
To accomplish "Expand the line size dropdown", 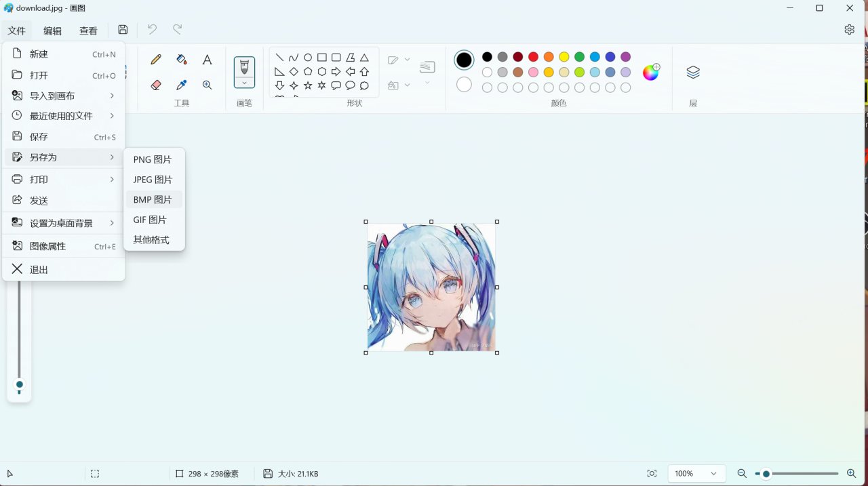I will point(427,83).
